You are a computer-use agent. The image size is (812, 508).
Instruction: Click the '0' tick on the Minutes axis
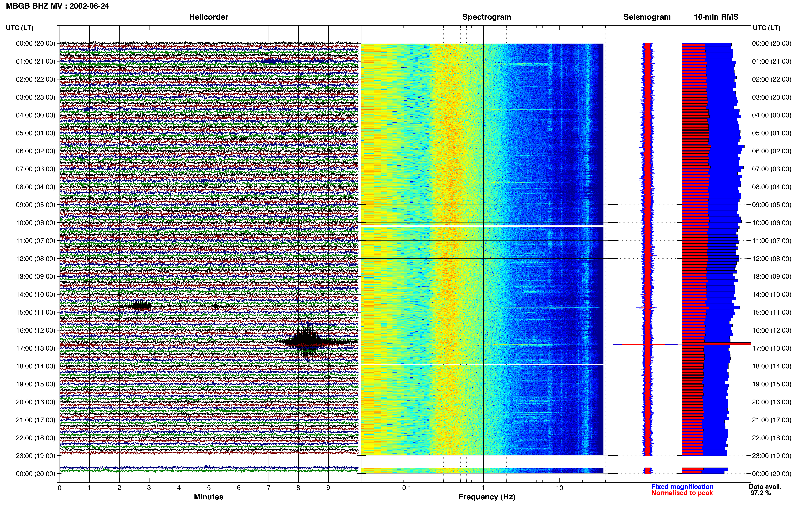[59, 488]
